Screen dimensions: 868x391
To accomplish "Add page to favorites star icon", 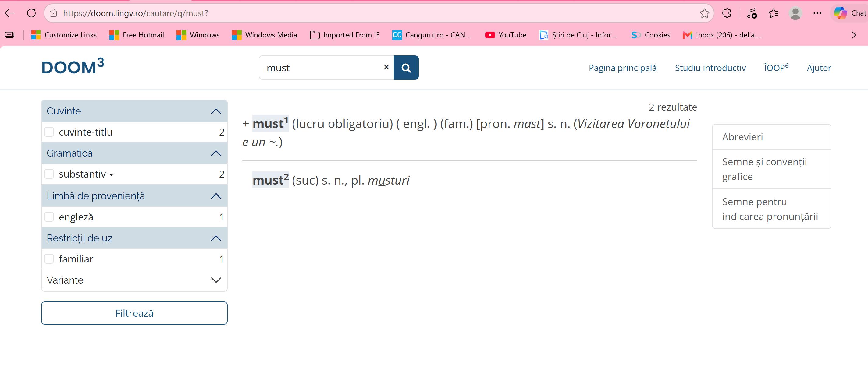I will [x=704, y=13].
